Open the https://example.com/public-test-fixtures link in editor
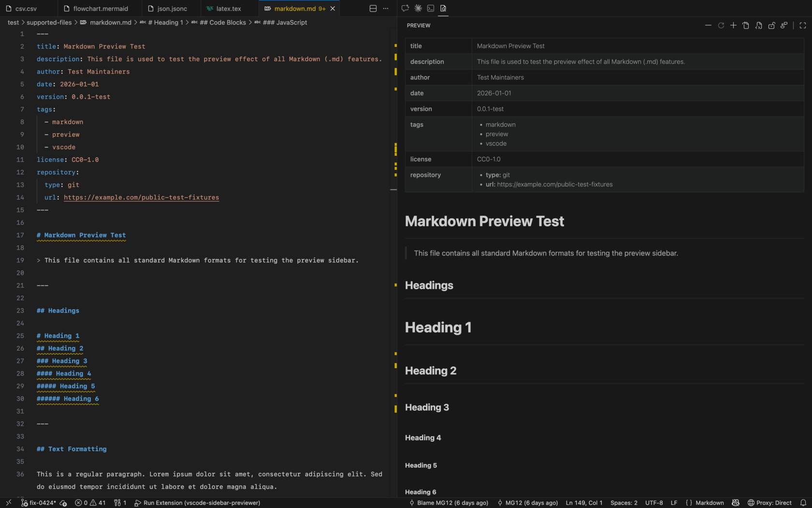Screen dimensions: 812x508 point(141,197)
